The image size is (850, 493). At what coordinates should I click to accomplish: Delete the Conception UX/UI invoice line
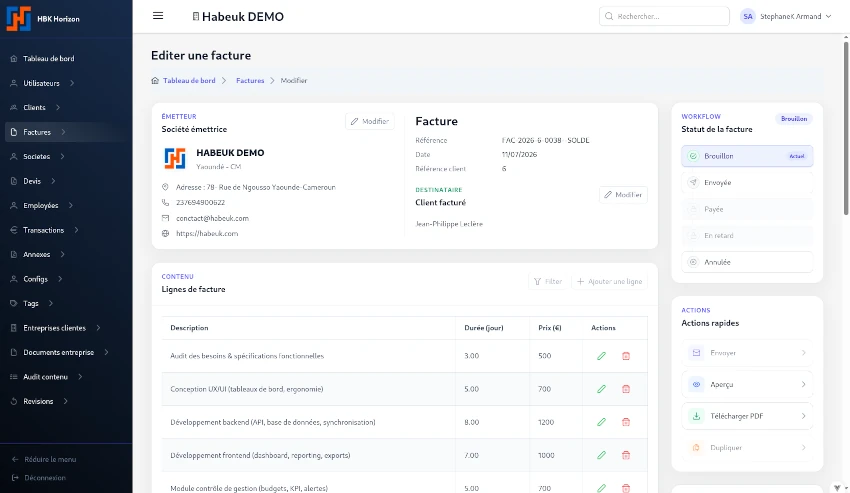click(x=626, y=389)
